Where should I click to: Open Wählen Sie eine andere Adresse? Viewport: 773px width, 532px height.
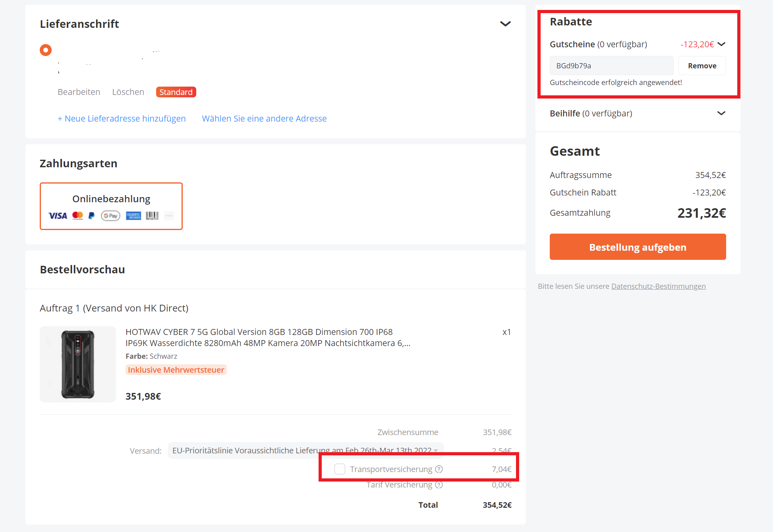pos(264,118)
